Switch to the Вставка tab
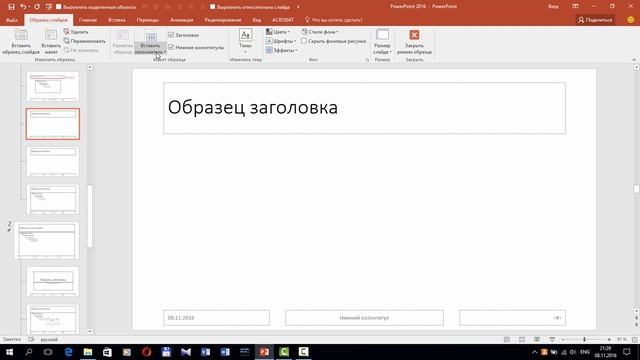 tap(117, 20)
